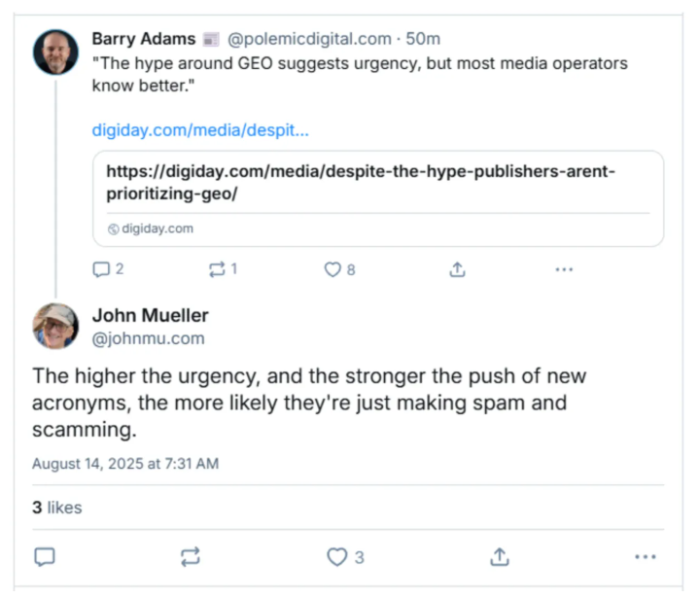
Task: Visit the @johnmu.com handle
Action: tap(148, 338)
